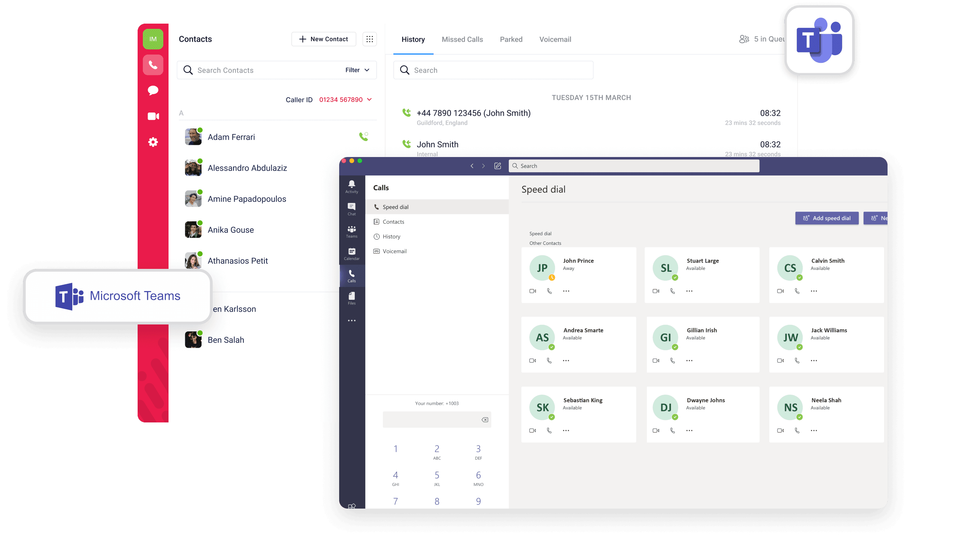Open the phone/calls icon in red sidebar
This screenshot has width=956, height=560.
(x=153, y=65)
